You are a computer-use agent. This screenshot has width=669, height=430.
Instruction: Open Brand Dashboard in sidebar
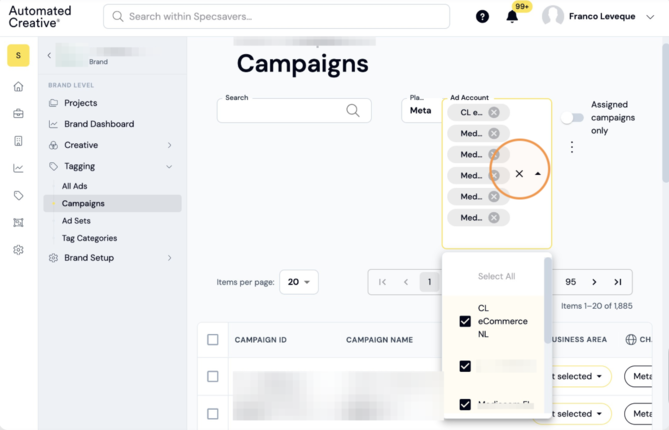pyautogui.click(x=99, y=124)
